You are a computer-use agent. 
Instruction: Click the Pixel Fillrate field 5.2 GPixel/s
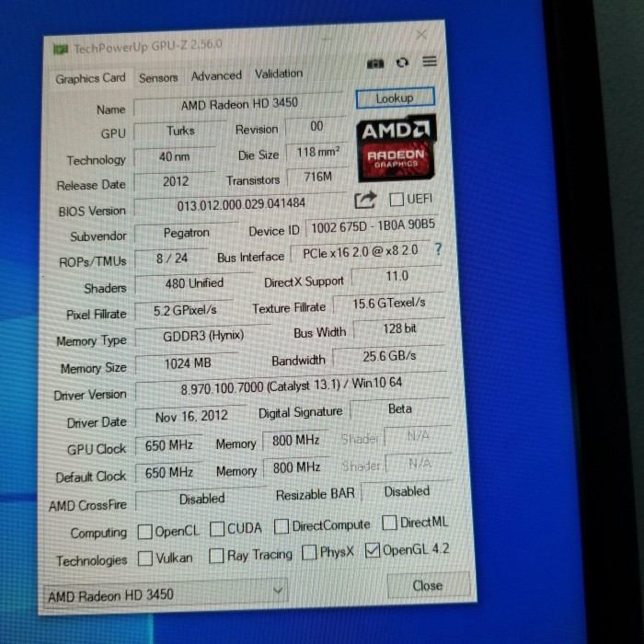[185, 311]
